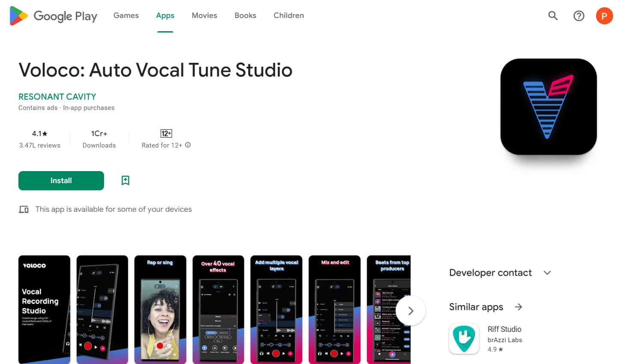Go to Children tab
The width and height of the screenshot is (620, 364).
pyautogui.click(x=289, y=15)
